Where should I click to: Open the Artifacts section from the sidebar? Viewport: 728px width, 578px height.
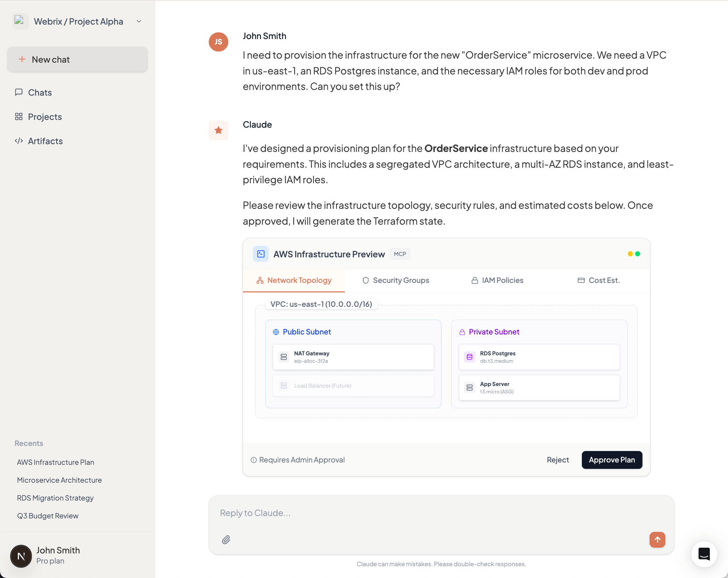pos(45,141)
